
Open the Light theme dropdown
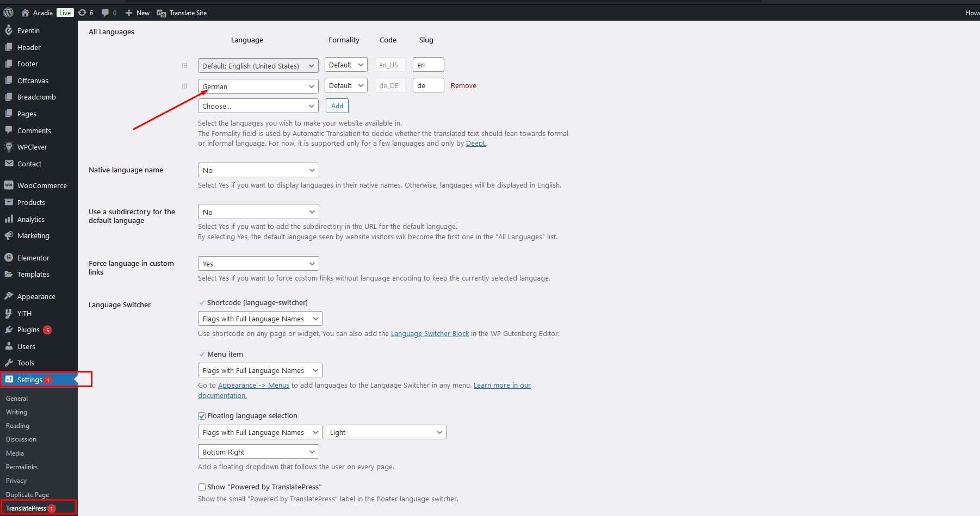pos(386,432)
